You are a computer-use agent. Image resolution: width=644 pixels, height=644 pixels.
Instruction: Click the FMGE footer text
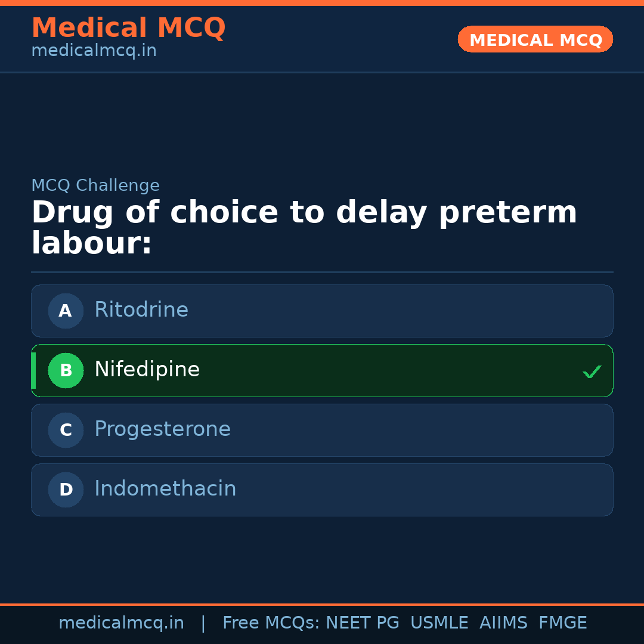click(562, 623)
